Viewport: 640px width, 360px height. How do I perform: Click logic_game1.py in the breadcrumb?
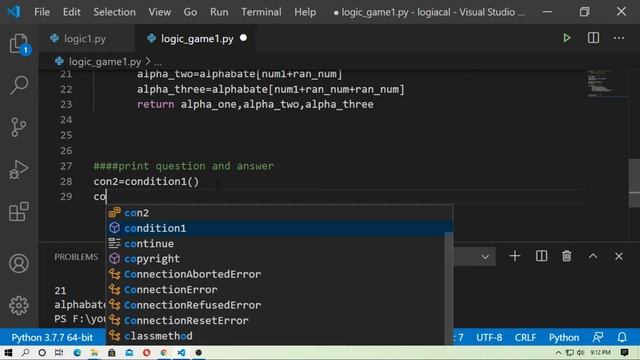pyautogui.click(x=104, y=62)
